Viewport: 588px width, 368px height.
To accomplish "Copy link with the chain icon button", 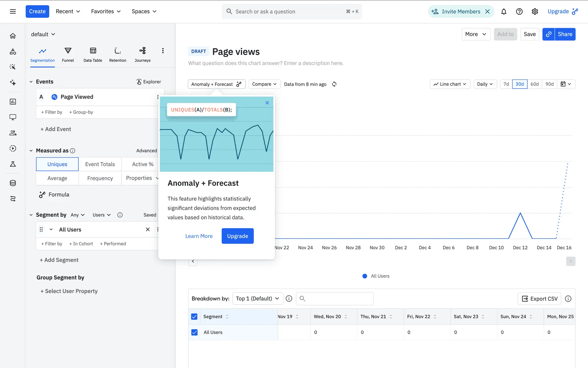I will (x=548, y=34).
